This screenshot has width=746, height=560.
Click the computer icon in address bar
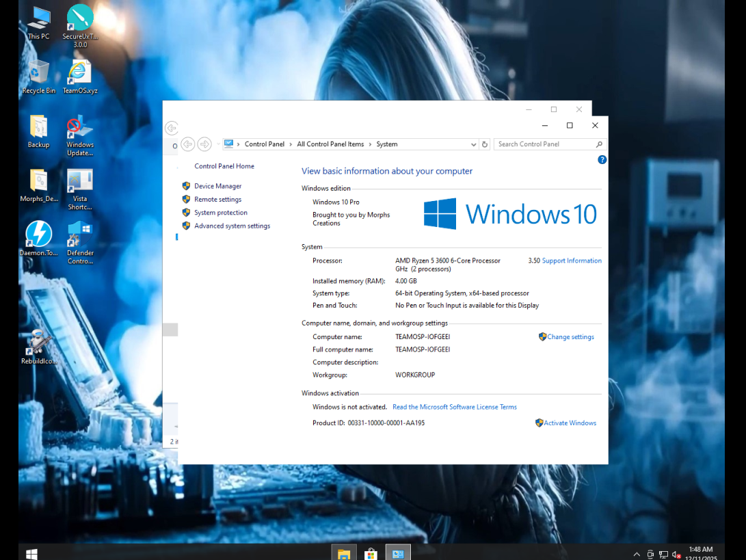(x=229, y=144)
